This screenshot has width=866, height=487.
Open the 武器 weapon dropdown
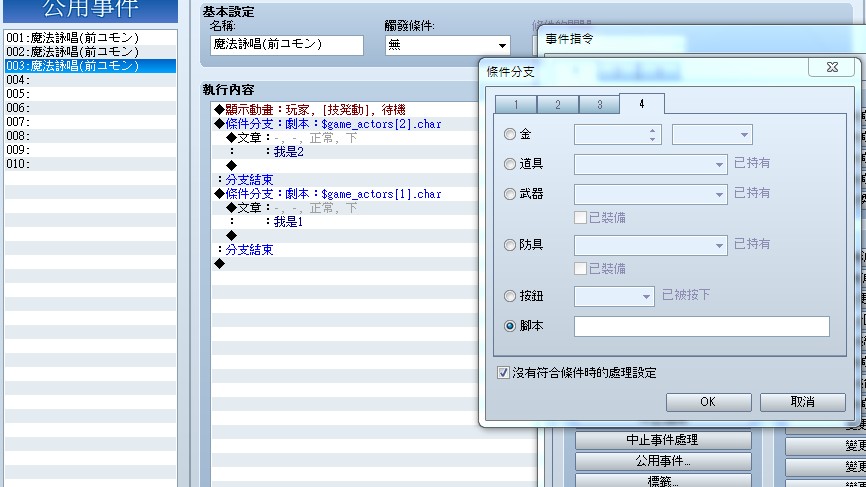(x=651, y=194)
